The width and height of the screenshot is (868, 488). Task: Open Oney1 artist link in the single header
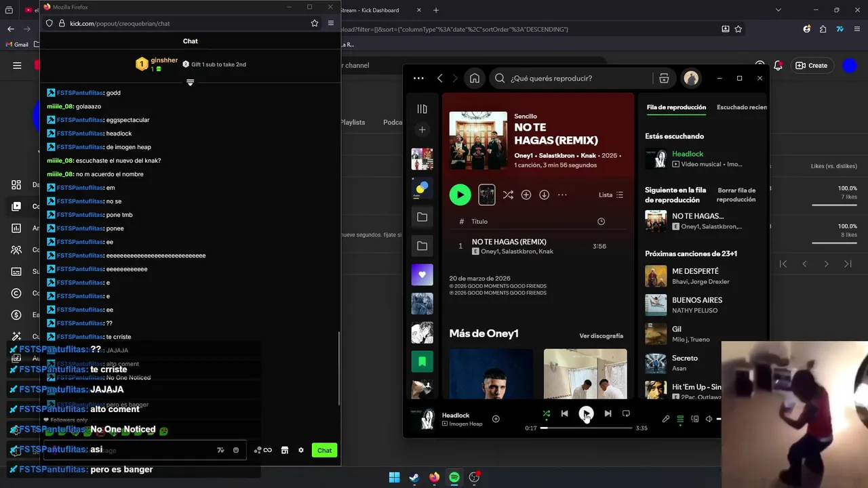523,155
